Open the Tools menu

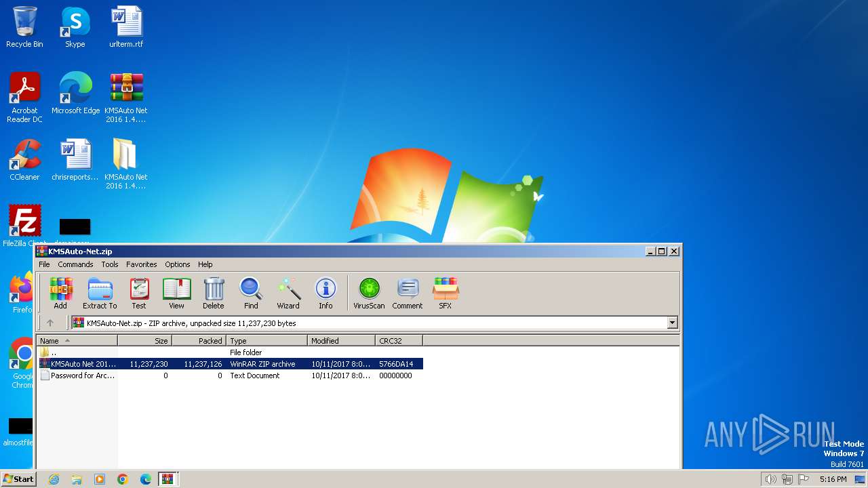[110, 264]
